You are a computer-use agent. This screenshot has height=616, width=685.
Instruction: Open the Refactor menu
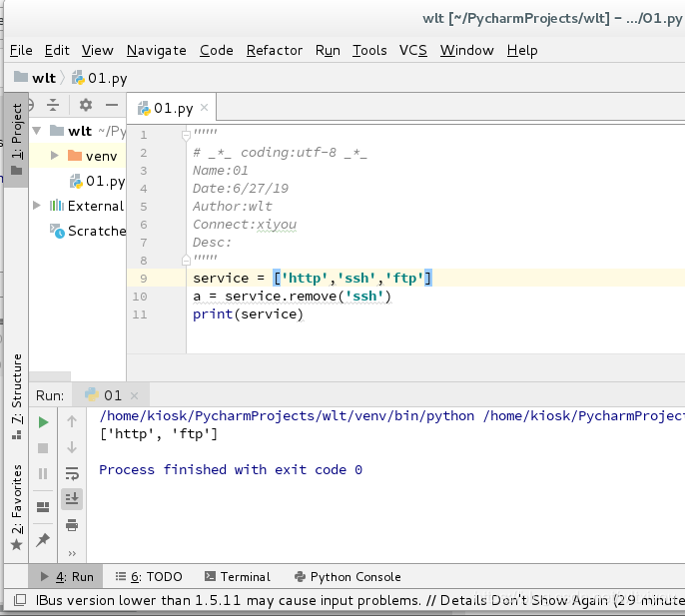(x=275, y=51)
